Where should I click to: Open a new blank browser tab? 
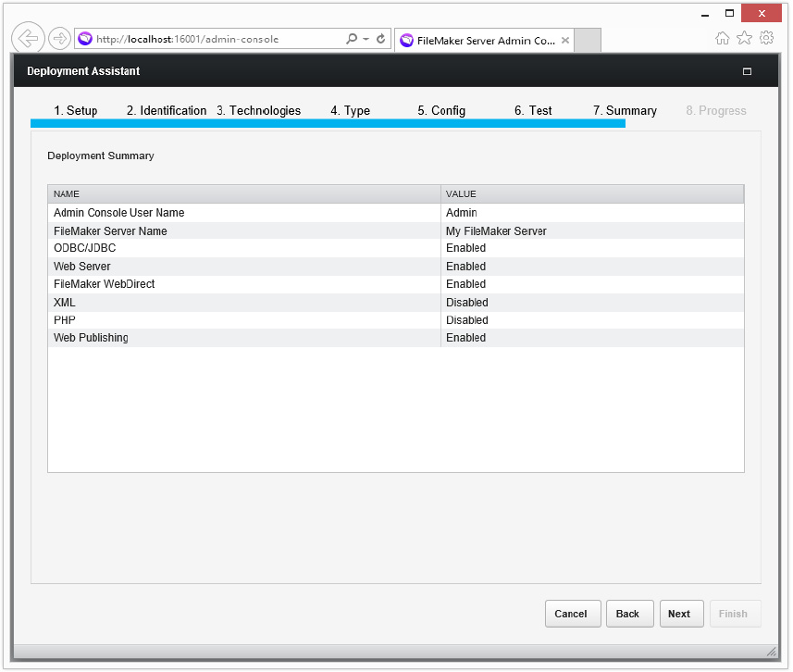tap(588, 40)
